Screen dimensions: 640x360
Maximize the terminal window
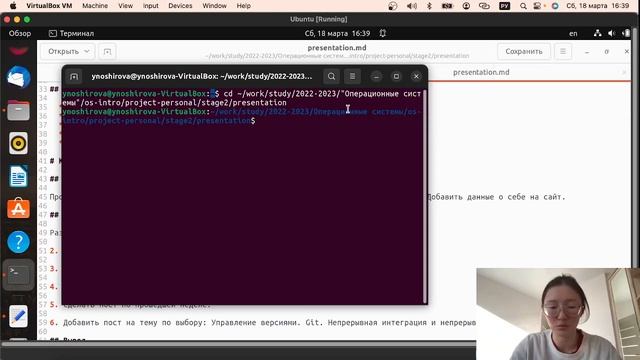point(396,76)
